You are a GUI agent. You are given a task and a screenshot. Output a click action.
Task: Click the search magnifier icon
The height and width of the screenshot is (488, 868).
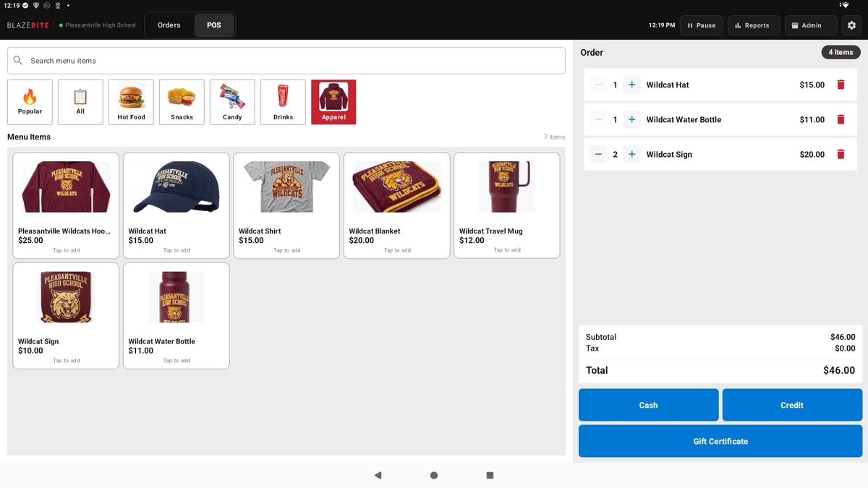click(18, 61)
